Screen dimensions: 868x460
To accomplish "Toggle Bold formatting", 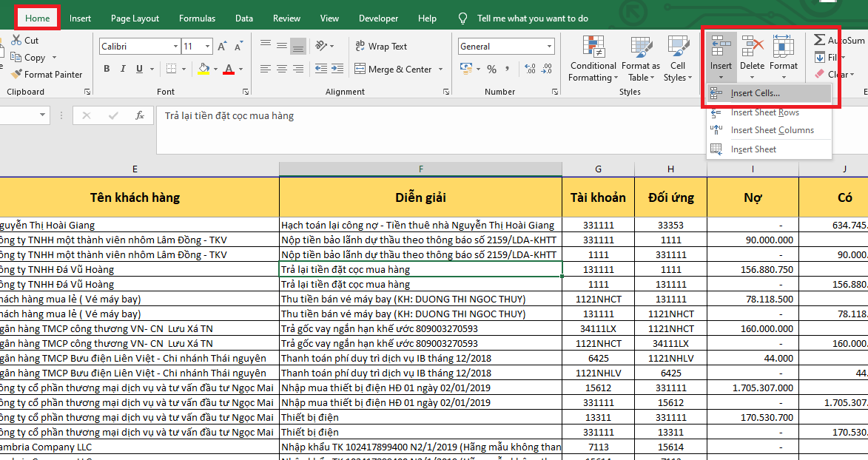I will 107,70.
